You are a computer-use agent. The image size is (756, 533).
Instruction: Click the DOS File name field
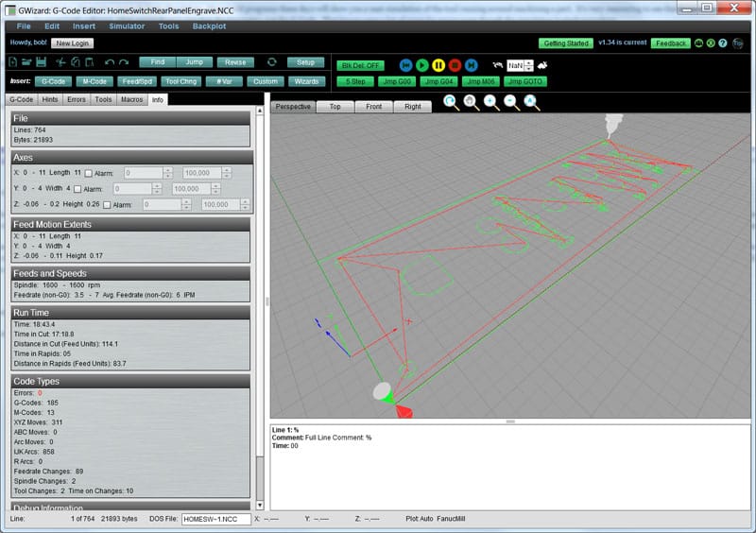pyautogui.click(x=216, y=519)
